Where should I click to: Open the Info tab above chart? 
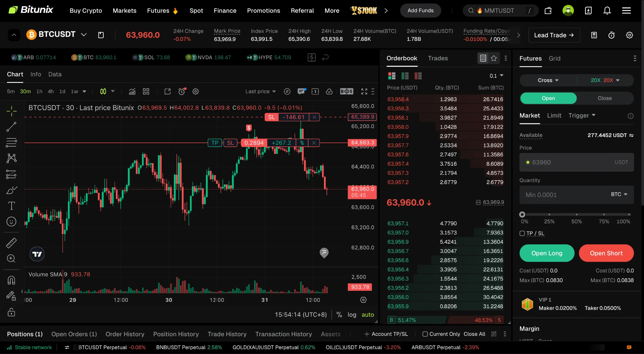click(36, 74)
